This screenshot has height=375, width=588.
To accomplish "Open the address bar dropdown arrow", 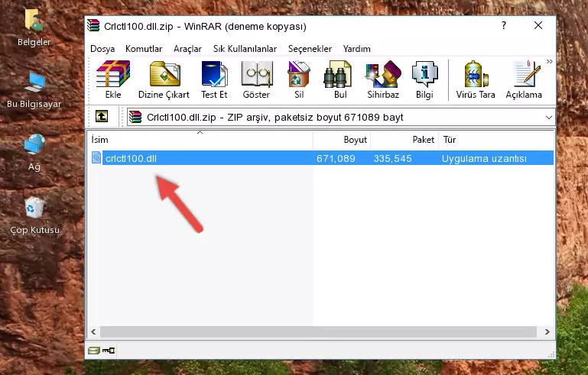I will click(549, 118).
